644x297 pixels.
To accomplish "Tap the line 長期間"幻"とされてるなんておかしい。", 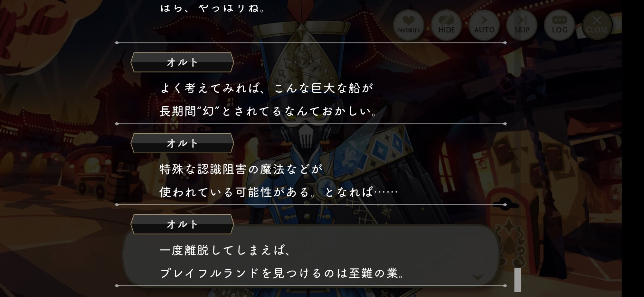I will pos(268,111).
